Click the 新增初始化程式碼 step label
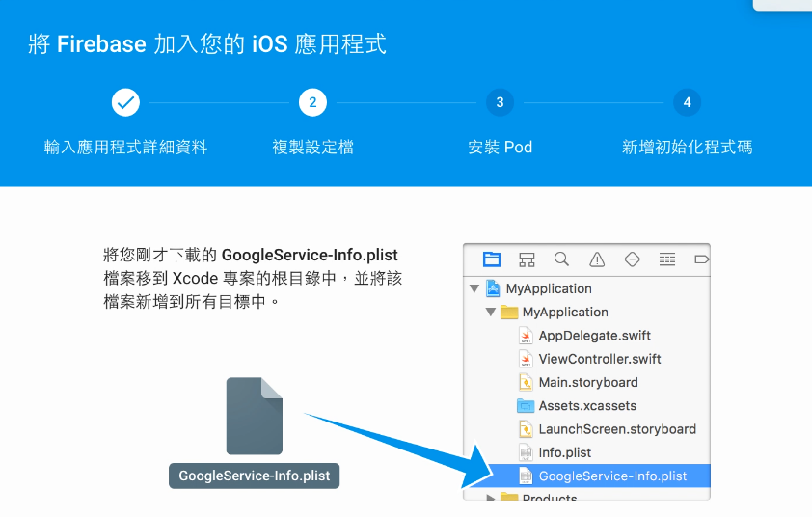 coord(688,148)
